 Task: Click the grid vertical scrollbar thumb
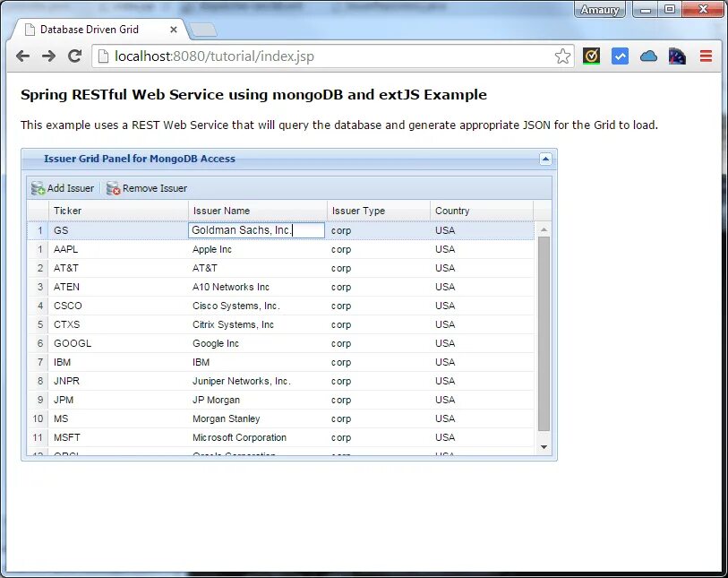[x=544, y=333]
